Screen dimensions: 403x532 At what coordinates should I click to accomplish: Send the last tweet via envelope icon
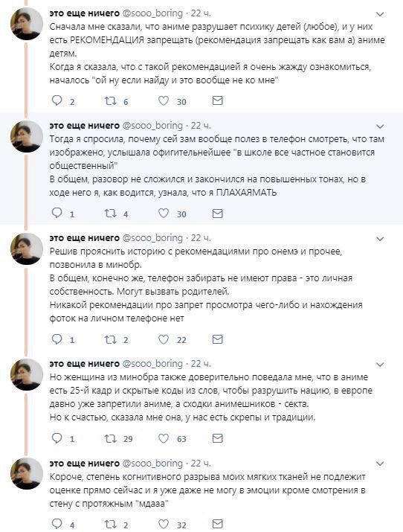pyautogui.click(x=217, y=524)
